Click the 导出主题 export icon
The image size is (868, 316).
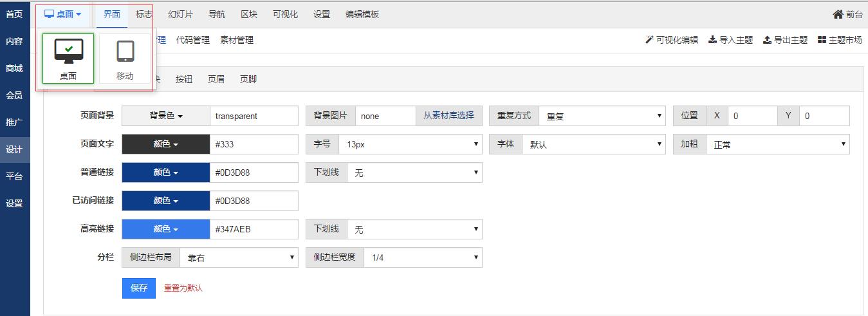click(767, 40)
